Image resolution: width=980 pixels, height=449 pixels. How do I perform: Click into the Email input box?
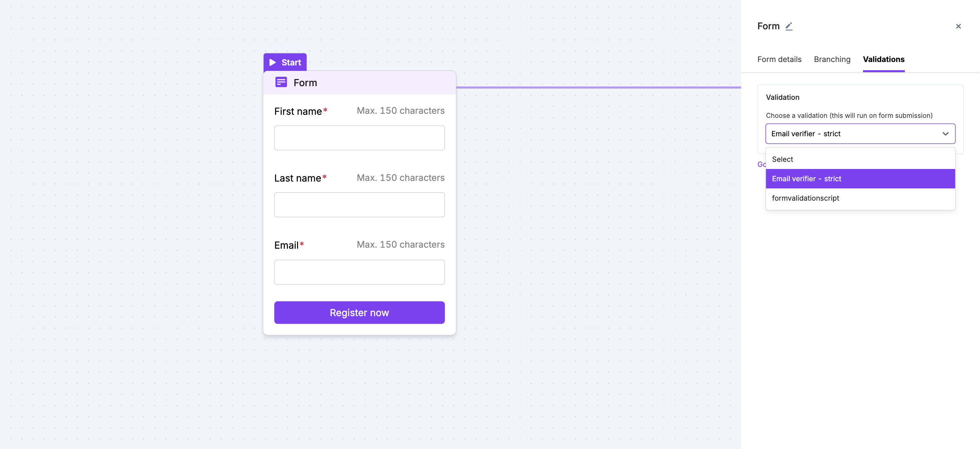359,272
